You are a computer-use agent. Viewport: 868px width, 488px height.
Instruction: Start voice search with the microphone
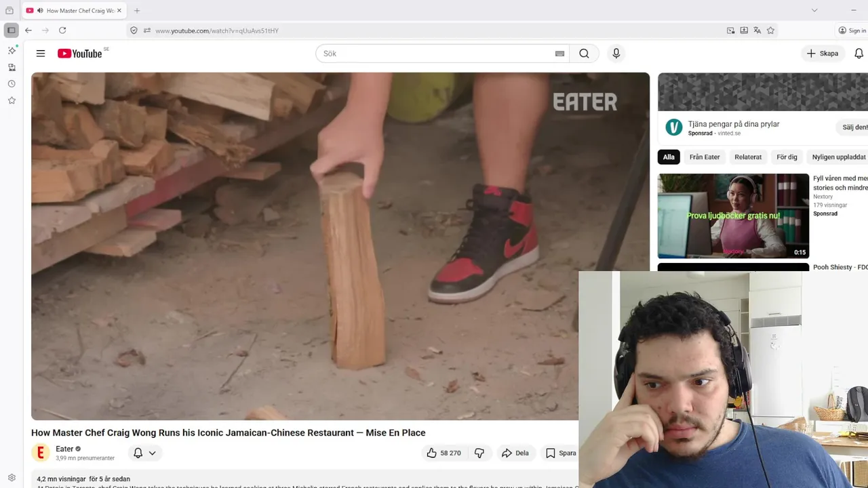[616, 54]
